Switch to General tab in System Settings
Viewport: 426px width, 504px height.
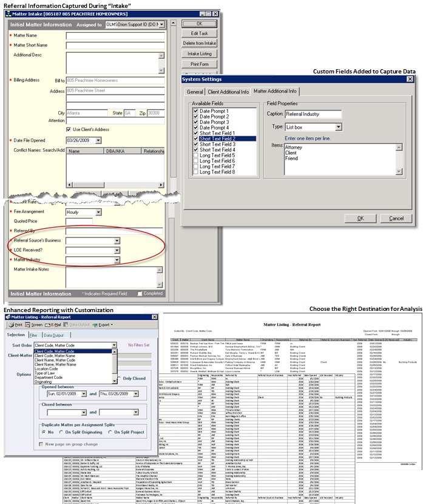pos(195,92)
